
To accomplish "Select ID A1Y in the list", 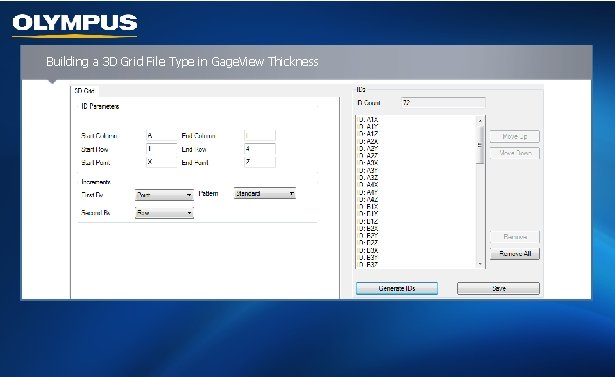I will click(368, 127).
